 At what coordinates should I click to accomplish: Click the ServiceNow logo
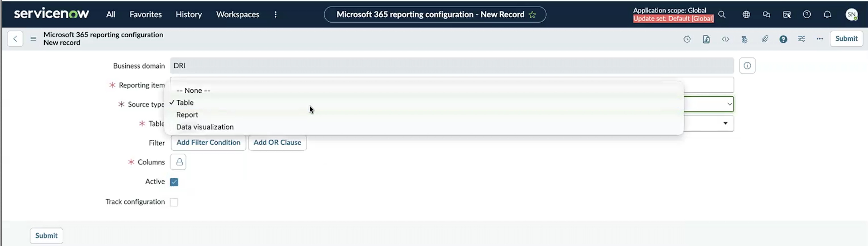(52, 14)
